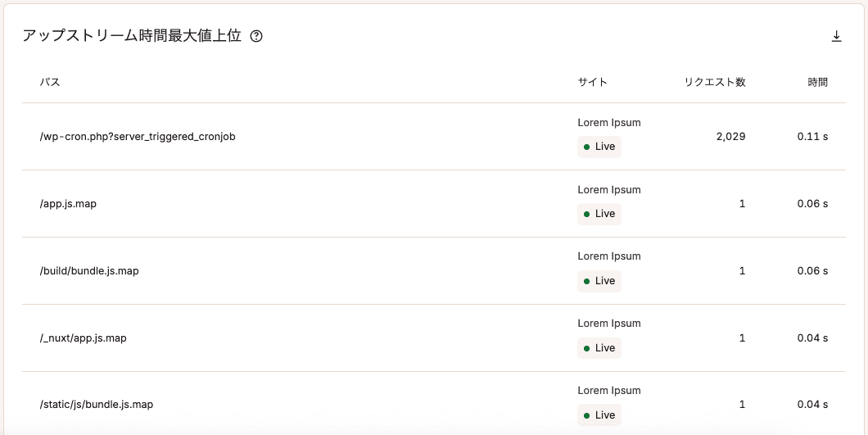Click Lorem Ipsum site in /build/bundle.js.map row

[x=609, y=256]
